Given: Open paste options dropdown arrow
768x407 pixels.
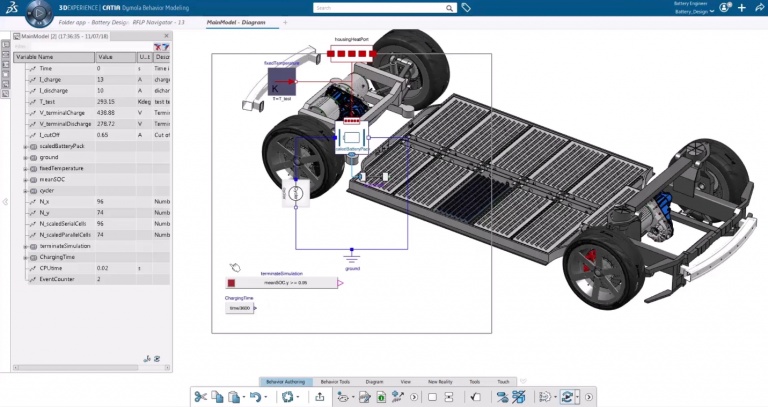Looking at the screenshot, I should [244, 397].
